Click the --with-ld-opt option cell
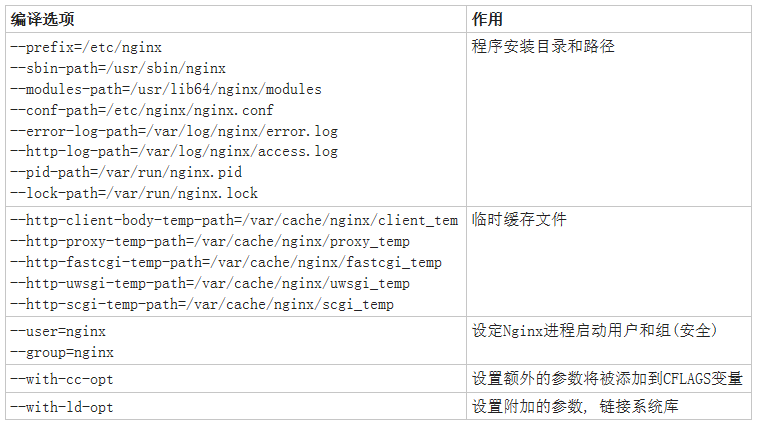 [236, 406]
